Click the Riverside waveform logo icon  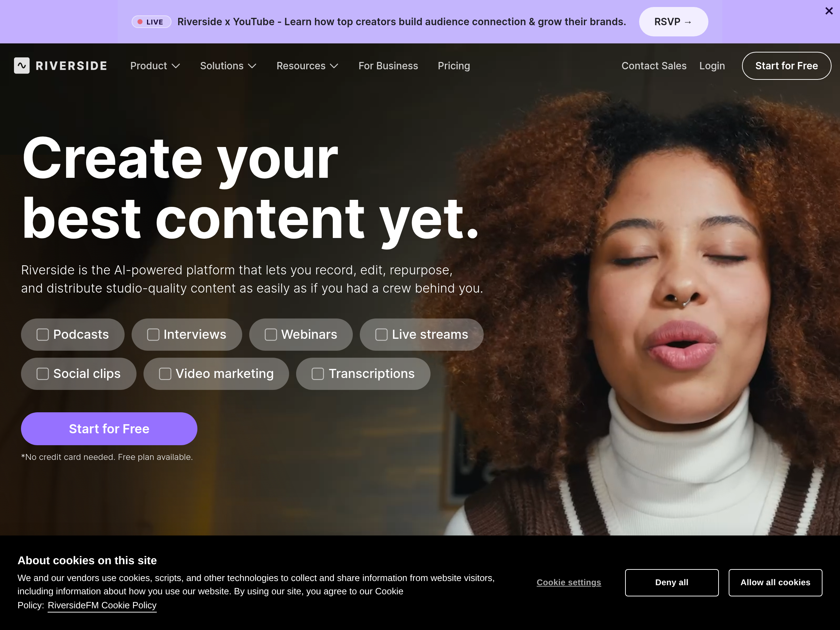pos(22,66)
